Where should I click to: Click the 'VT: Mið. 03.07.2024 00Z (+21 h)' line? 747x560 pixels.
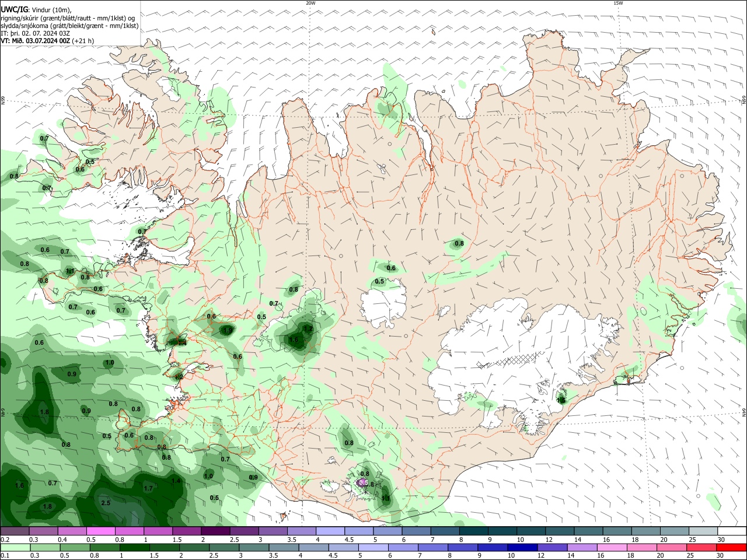point(47,41)
